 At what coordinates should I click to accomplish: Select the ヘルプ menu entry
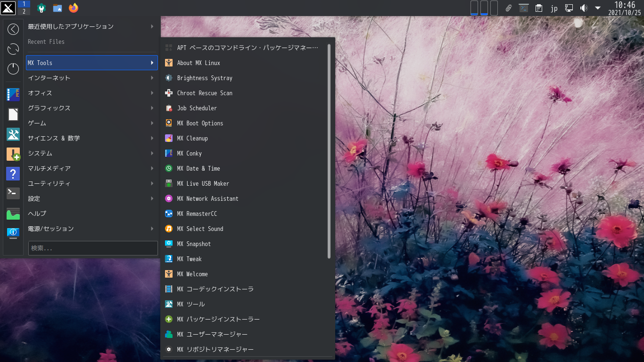92,214
